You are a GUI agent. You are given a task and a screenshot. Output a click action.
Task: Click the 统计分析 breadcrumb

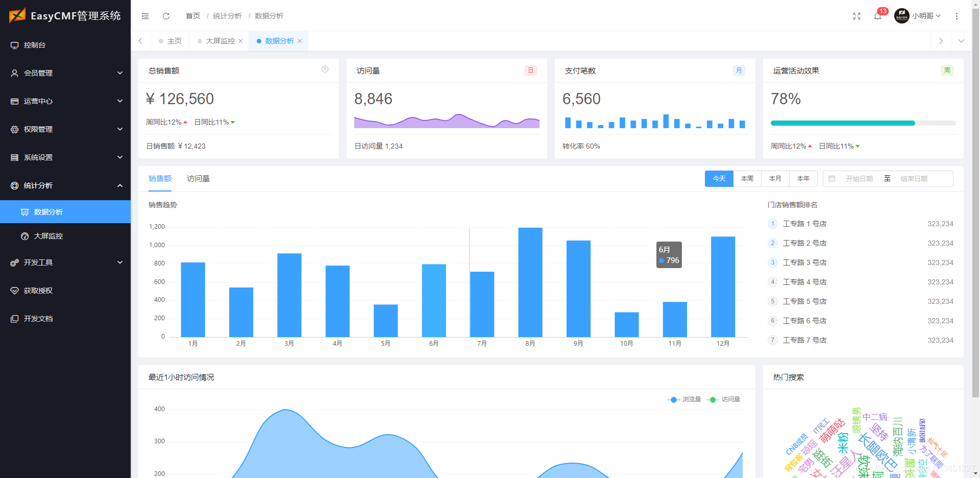pos(227,16)
